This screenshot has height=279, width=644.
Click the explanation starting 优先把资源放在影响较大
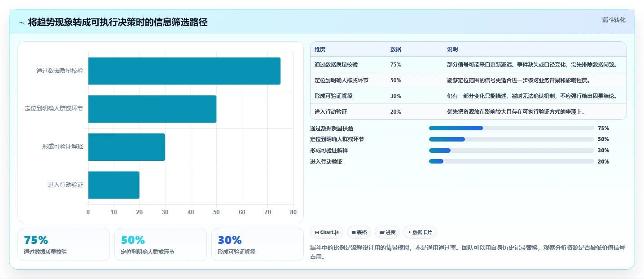pos(516,111)
